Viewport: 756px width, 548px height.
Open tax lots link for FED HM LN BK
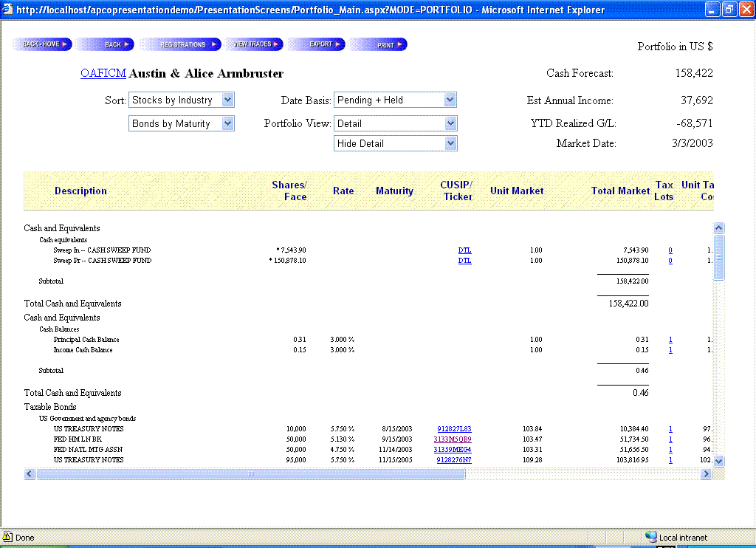click(670, 439)
